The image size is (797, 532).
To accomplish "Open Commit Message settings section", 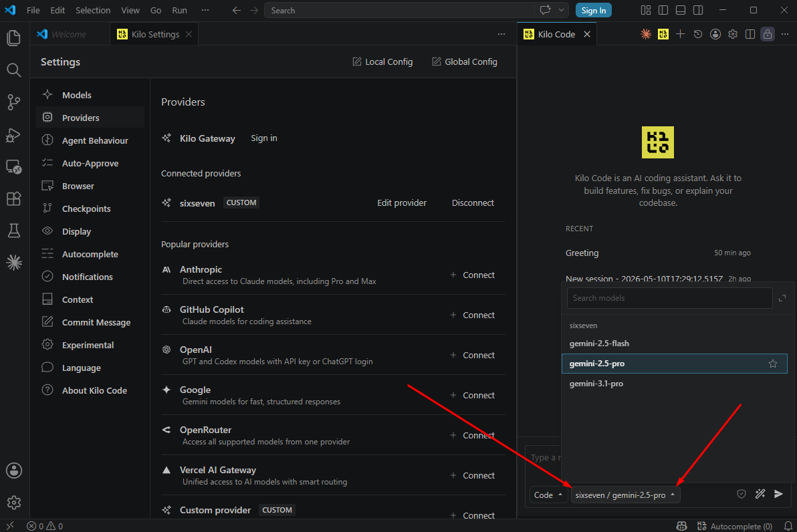I will (x=90, y=322).
